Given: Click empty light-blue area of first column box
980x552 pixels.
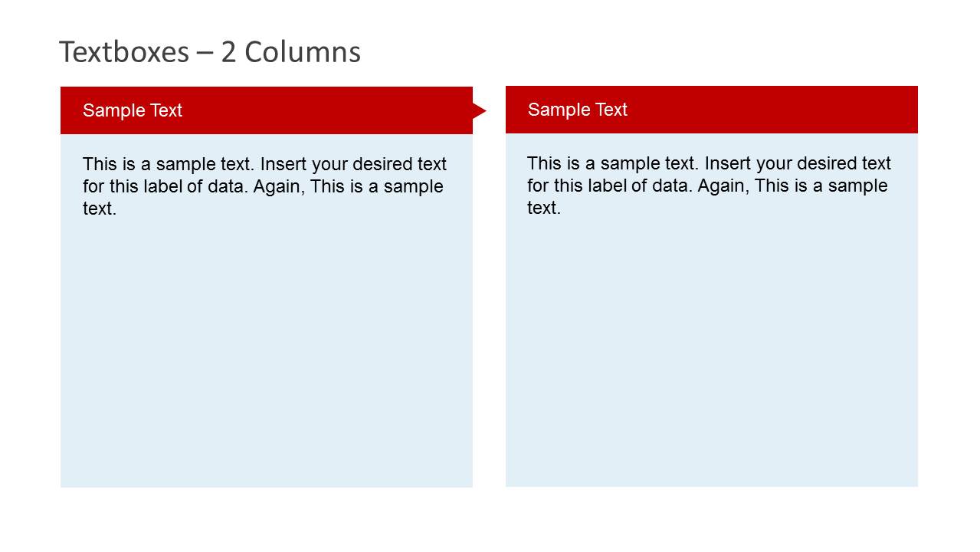Looking at the screenshot, I should 266,353.
